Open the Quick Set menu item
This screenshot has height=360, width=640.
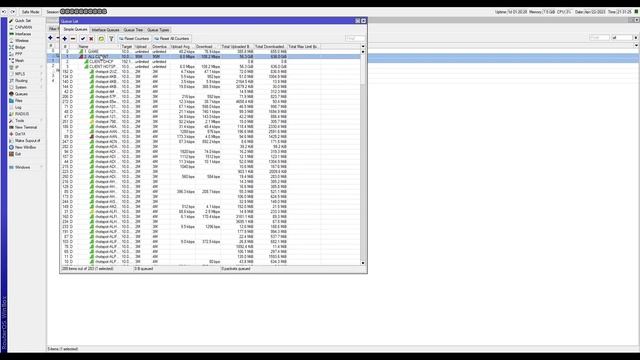click(22, 20)
